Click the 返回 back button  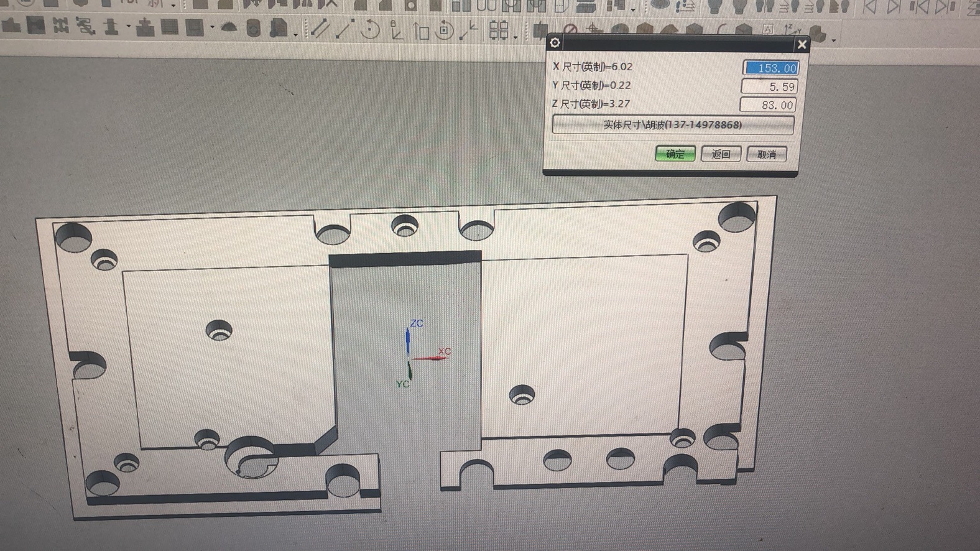pyautogui.click(x=721, y=154)
